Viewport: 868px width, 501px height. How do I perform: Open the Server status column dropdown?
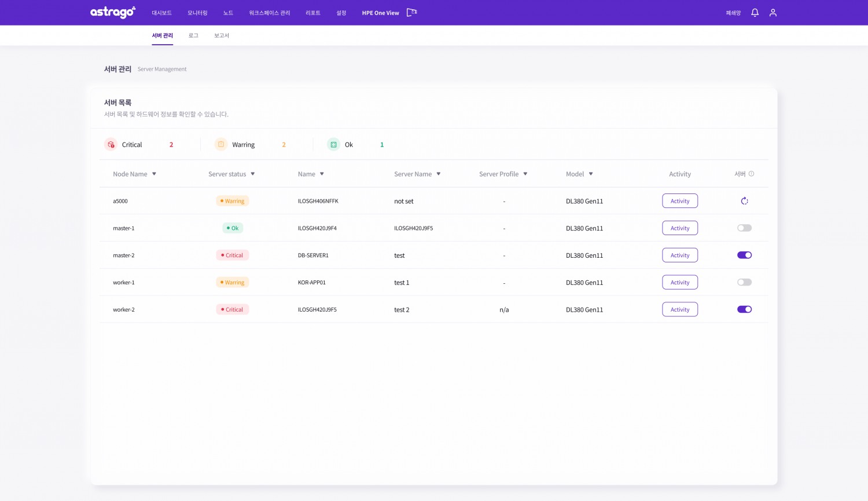(253, 174)
